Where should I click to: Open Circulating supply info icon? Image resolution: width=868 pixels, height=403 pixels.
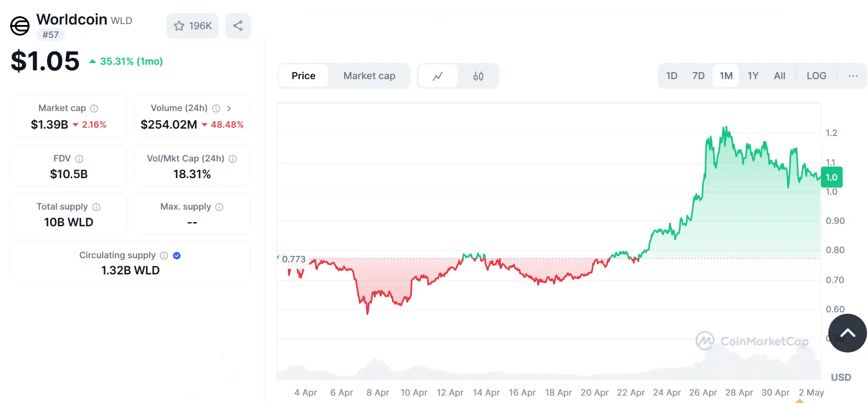164,255
